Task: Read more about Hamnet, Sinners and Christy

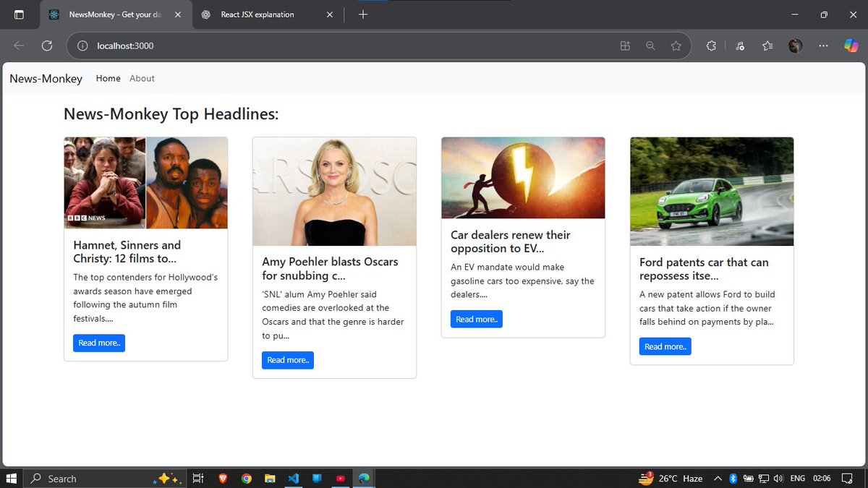Action: tap(99, 343)
